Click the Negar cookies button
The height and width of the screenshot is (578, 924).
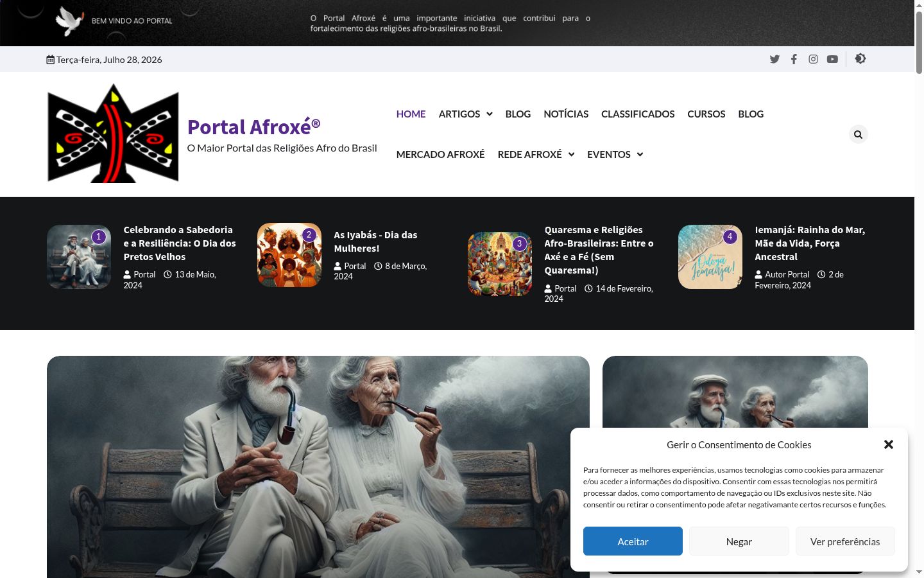click(739, 541)
